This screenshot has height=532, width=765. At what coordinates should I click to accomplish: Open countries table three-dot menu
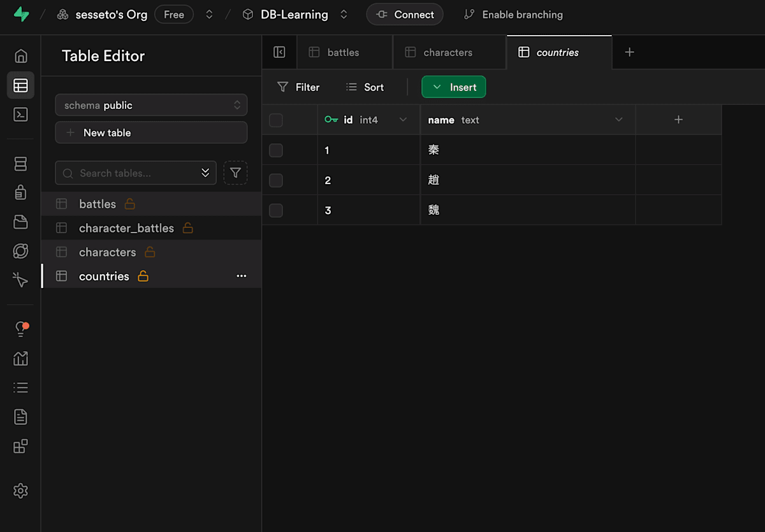241,276
